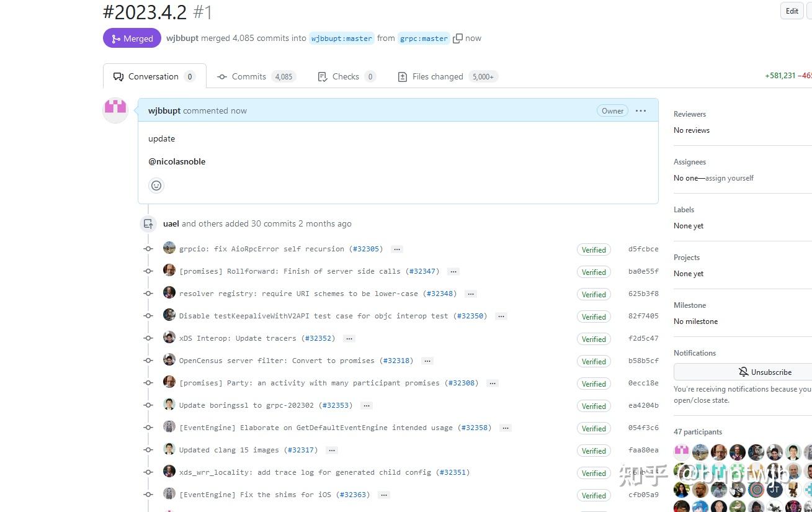Open the smiley emoji reaction picker on the comment
Viewport: 812px width, 512px height.
coord(156,185)
